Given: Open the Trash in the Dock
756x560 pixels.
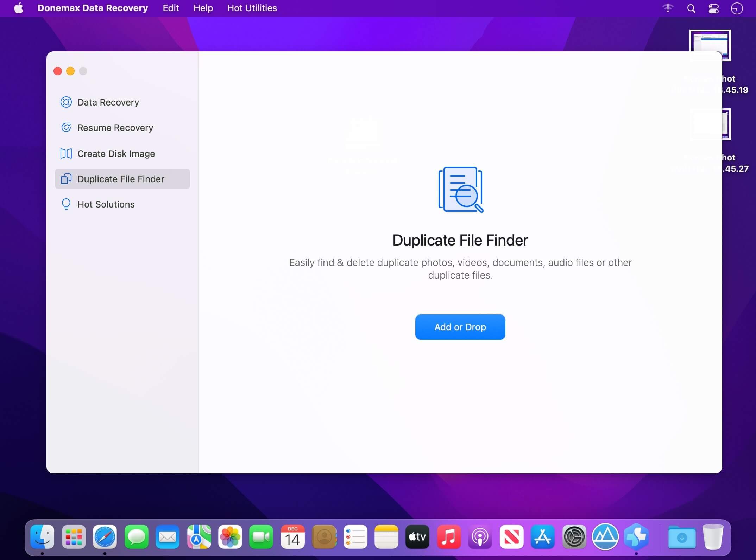Looking at the screenshot, I should coord(713,537).
